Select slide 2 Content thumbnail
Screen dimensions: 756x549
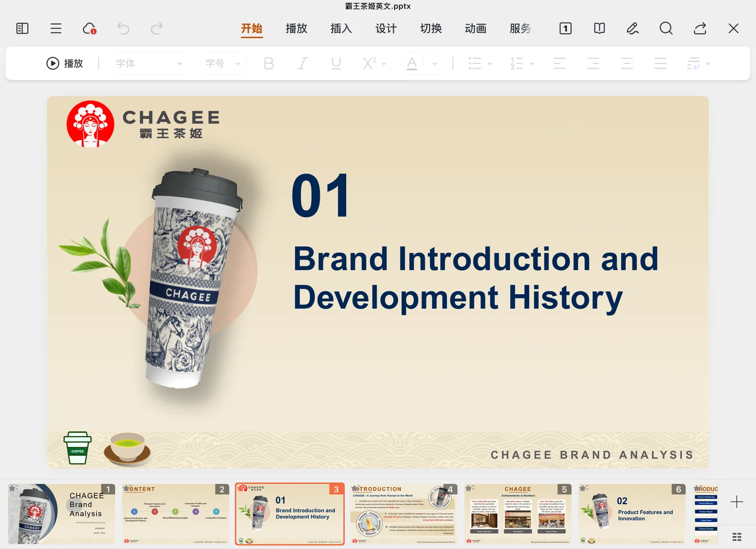click(x=175, y=514)
